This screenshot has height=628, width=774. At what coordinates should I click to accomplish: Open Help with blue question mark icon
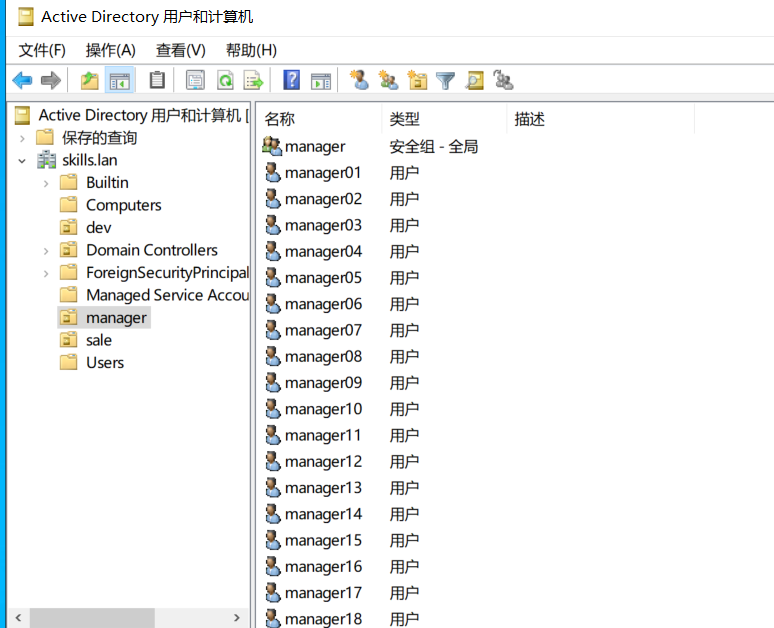(292, 81)
